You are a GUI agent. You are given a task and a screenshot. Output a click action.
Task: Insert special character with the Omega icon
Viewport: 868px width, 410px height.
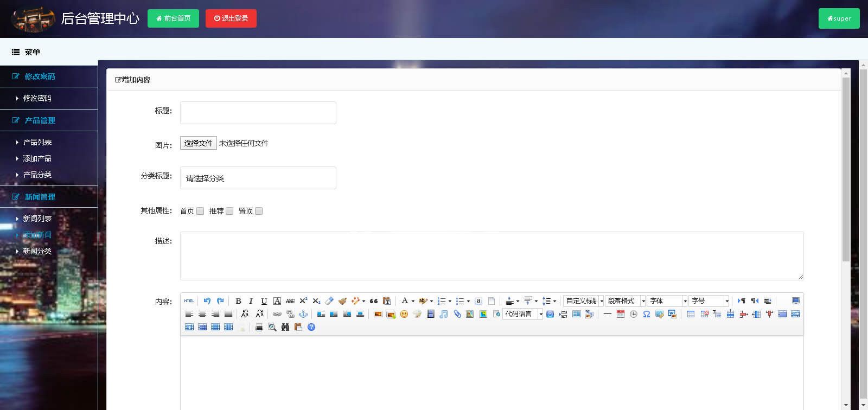click(x=646, y=314)
